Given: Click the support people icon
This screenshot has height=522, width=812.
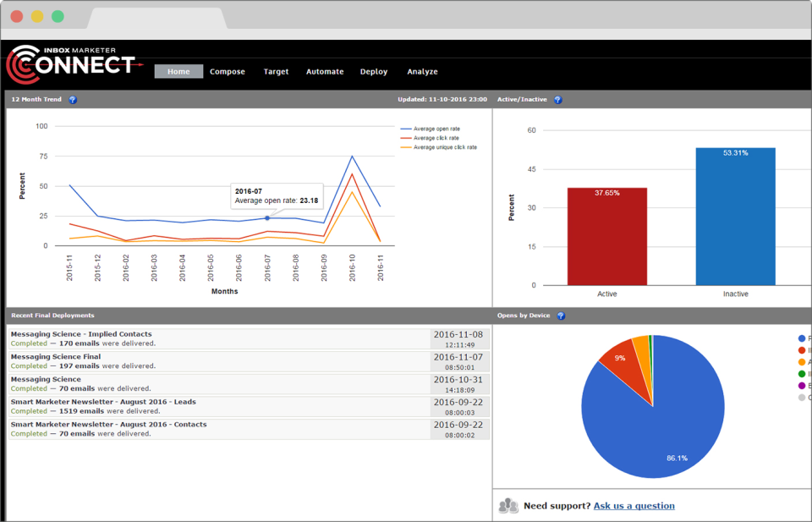Looking at the screenshot, I should pyautogui.click(x=508, y=505).
